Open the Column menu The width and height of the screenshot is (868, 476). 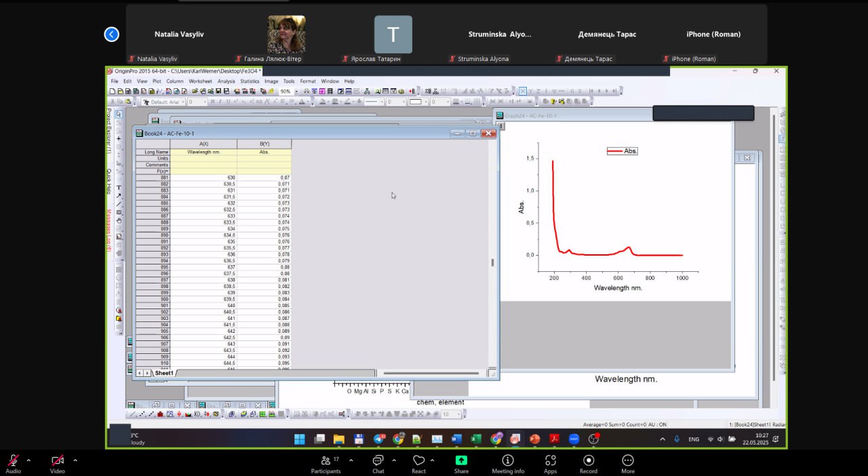(x=175, y=81)
